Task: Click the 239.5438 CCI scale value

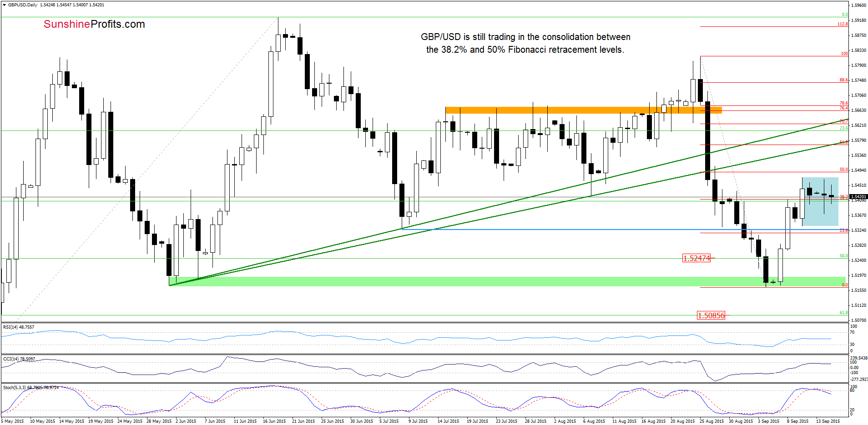Action: pyautogui.click(x=858, y=358)
